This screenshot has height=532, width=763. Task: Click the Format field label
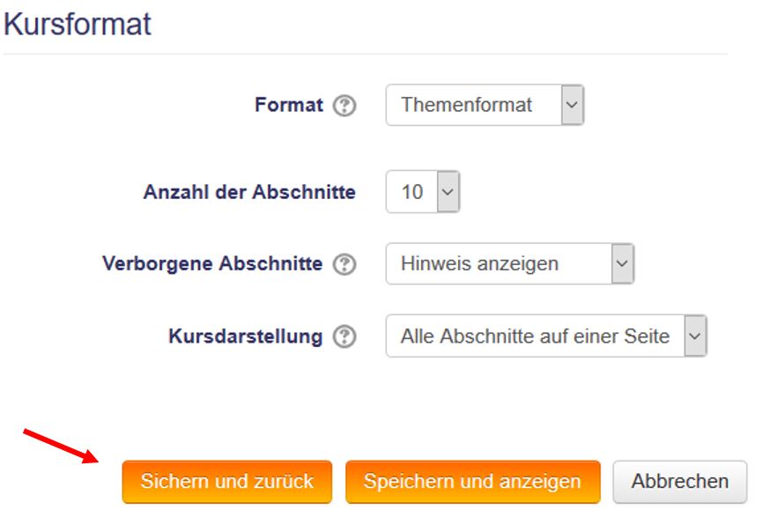coord(289,106)
